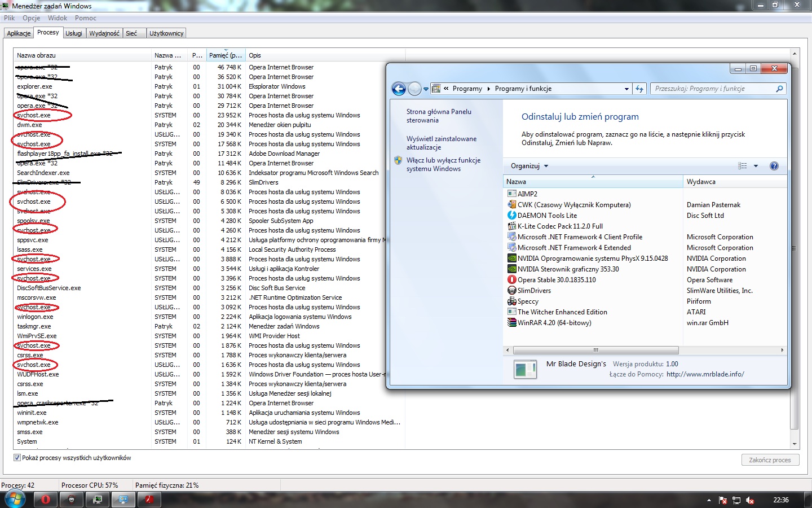The height and width of the screenshot is (508, 812).
Task: Click the DAEMON Tools Lite icon
Action: [512, 215]
